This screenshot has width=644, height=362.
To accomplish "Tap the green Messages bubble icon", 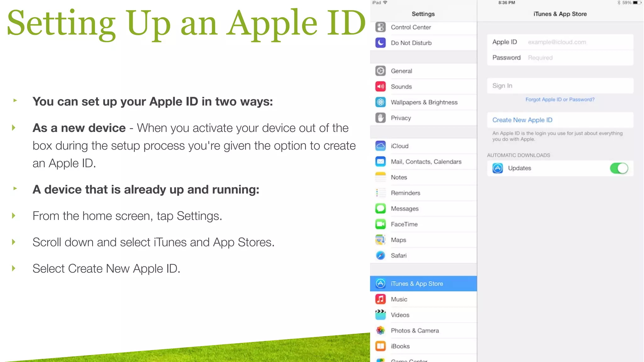I will (380, 208).
